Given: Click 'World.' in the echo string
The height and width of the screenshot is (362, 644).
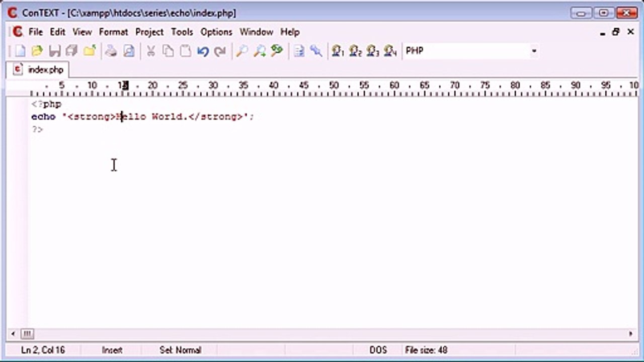Looking at the screenshot, I should point(170,117).
